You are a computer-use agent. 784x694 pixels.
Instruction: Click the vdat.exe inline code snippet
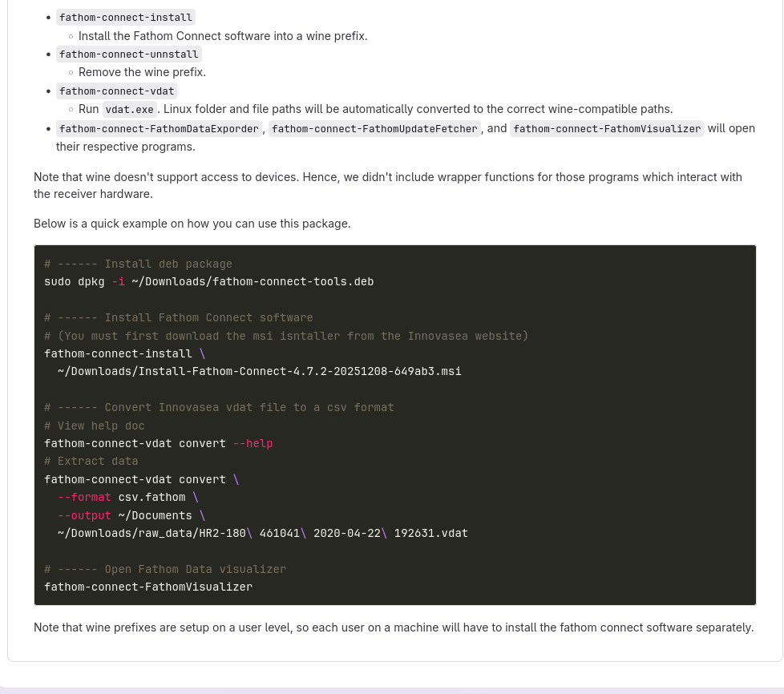coord(129,110)
